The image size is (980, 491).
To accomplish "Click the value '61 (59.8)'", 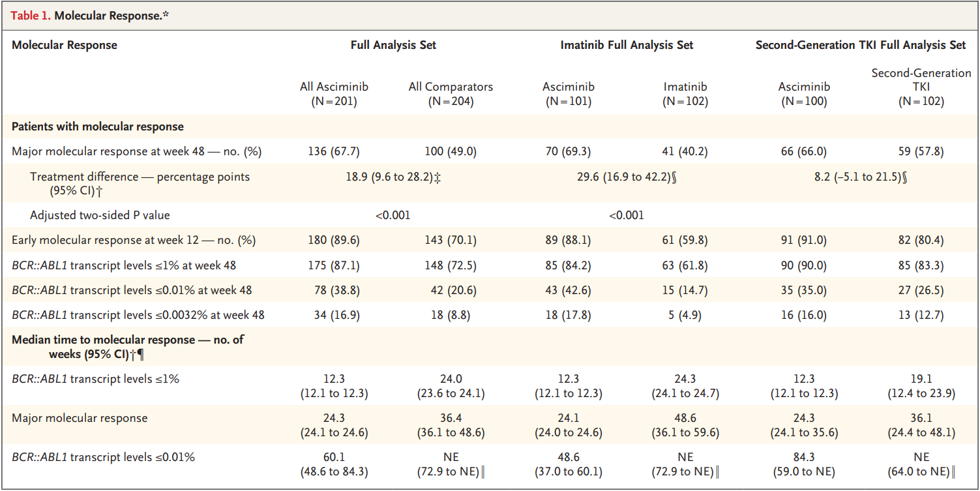I will (685, 240).
